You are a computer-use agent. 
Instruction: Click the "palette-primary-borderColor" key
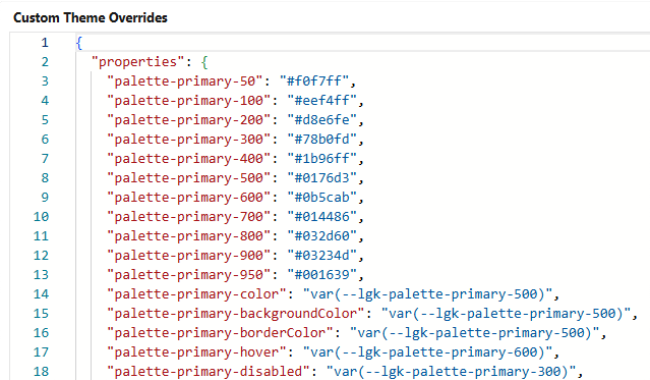pos(220,333)
